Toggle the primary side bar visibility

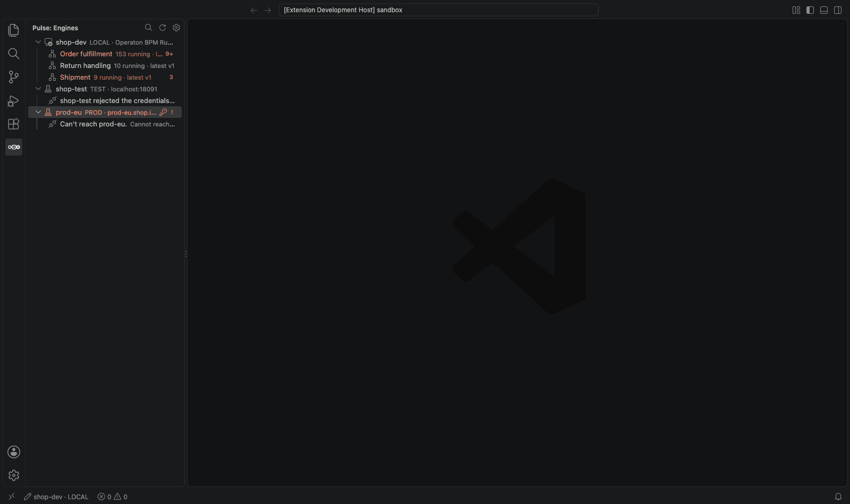810,10
